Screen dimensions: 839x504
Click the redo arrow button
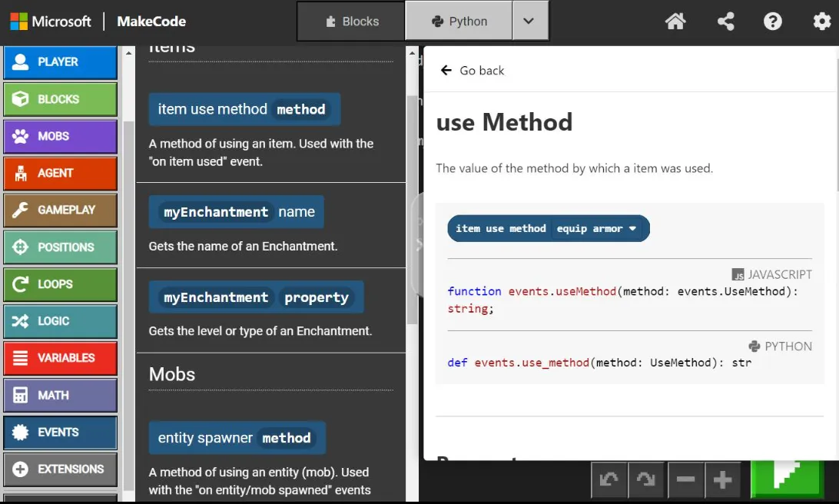(646, 480)
